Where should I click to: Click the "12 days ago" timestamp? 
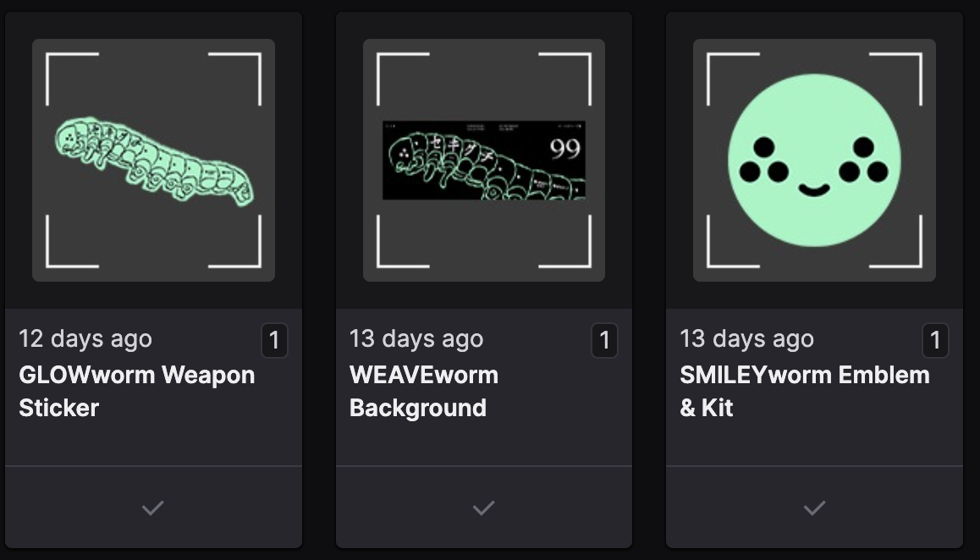tap(85, 339)
